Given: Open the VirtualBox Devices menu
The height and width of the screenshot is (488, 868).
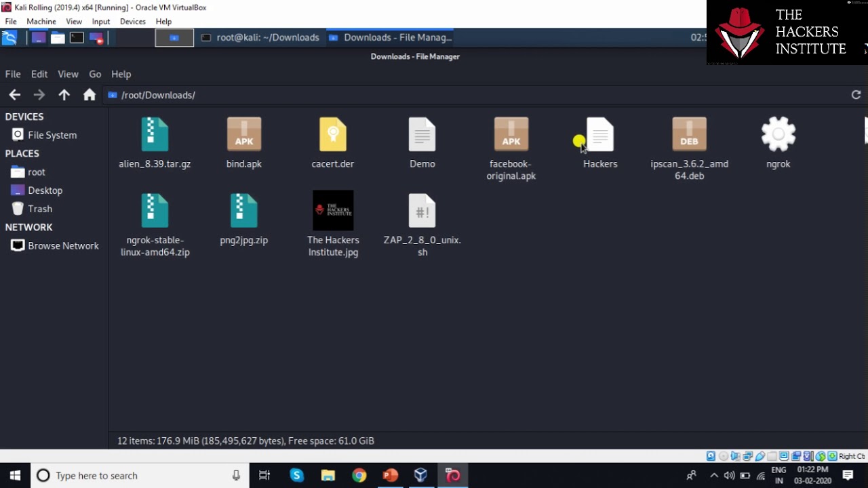Looking at the screenshot, I should point(132,21).
